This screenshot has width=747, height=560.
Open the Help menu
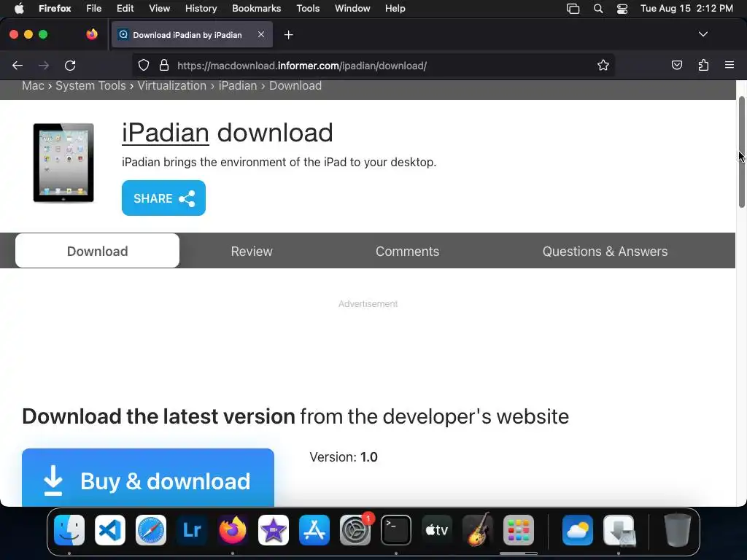coord(395,9)
